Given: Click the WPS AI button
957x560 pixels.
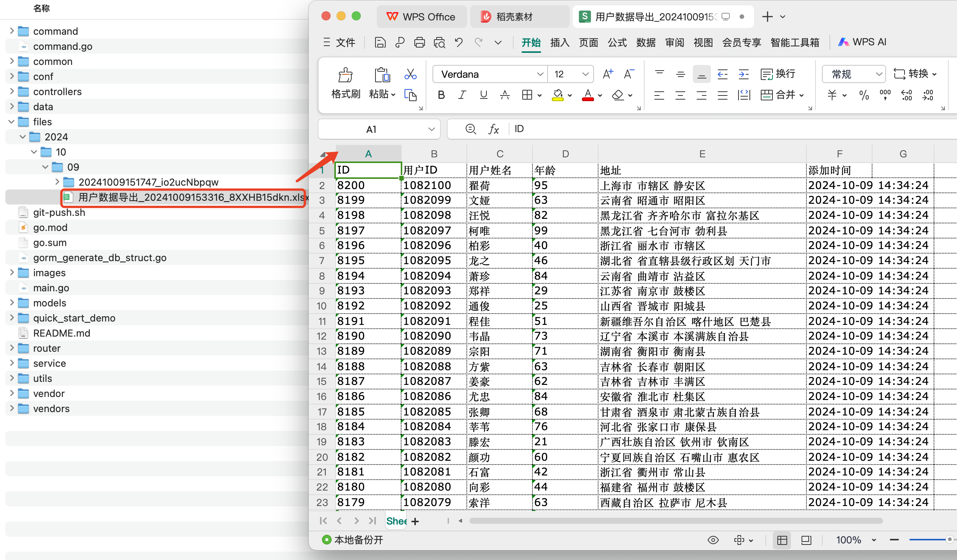Looking at the screenshot, I should coord(862,42).
